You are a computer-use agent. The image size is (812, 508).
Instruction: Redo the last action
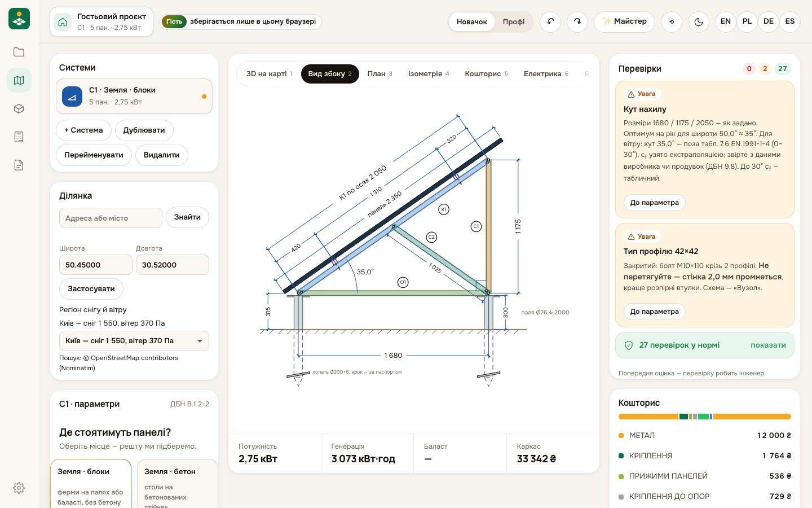coord(577,21)
